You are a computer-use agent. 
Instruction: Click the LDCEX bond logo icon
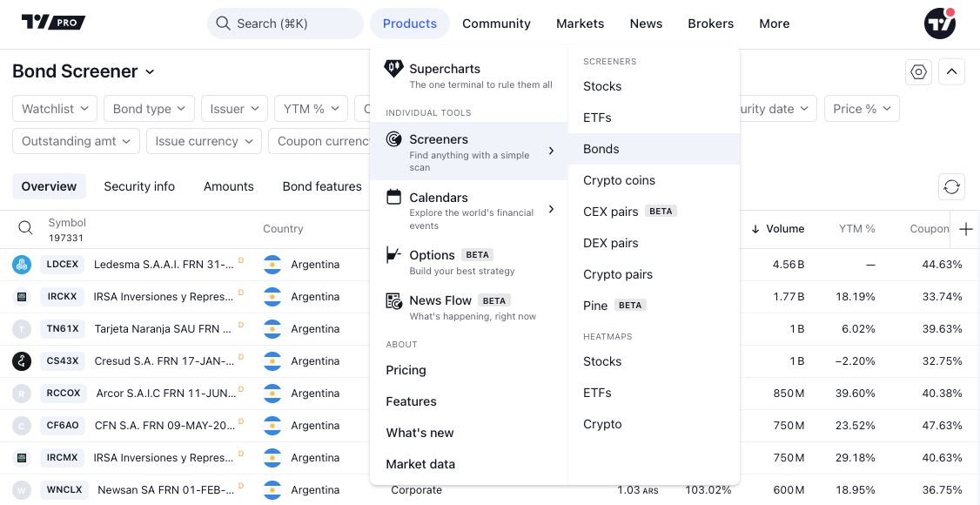[x=22, y=265]
